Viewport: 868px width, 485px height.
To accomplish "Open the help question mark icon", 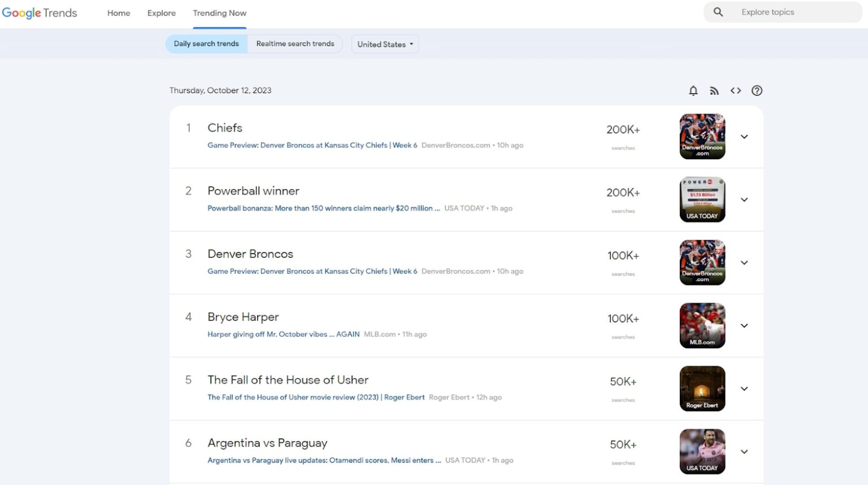I will tap(757, 90).
